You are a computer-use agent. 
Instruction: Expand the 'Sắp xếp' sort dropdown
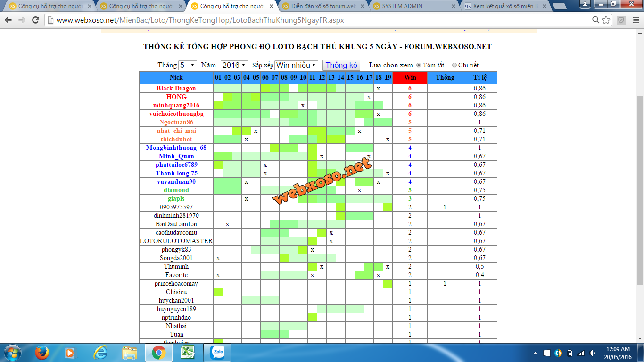click(x=296, y=65)
